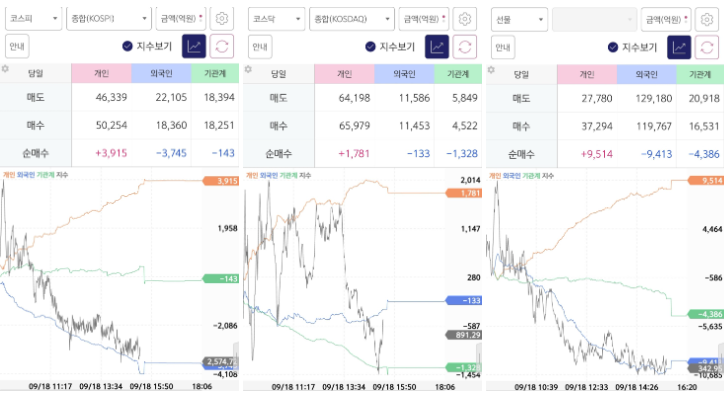Click 기관계 legend label on futures chart
The height and width of the screenshot is (395, 727).
pyautogui.click(x=531, y=176)
